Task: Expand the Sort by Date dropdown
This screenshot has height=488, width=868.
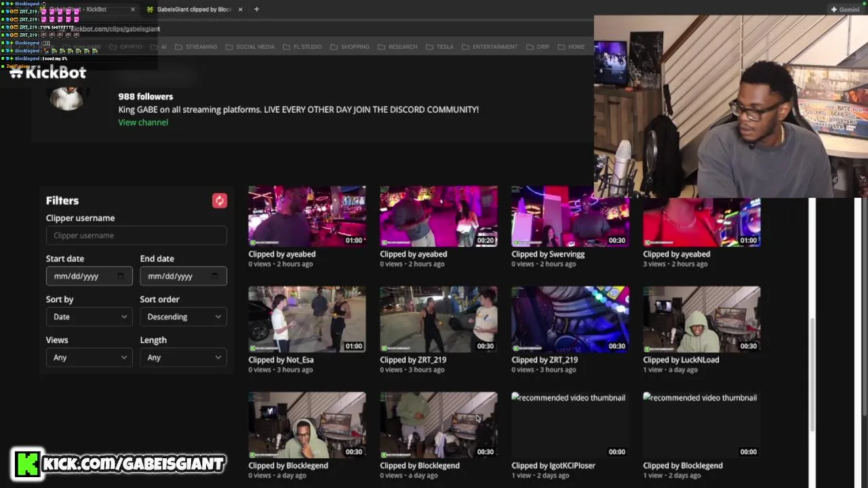Action: (89, 317)
